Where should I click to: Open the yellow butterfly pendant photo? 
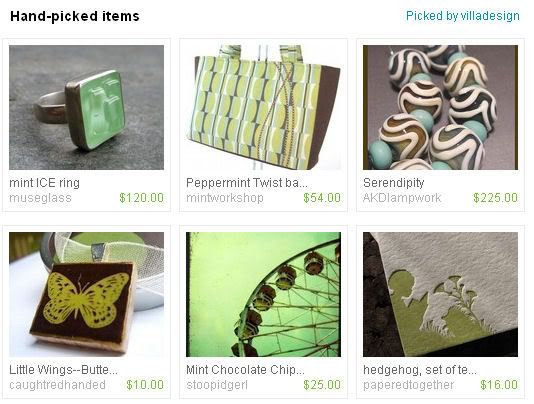point(87,294)
